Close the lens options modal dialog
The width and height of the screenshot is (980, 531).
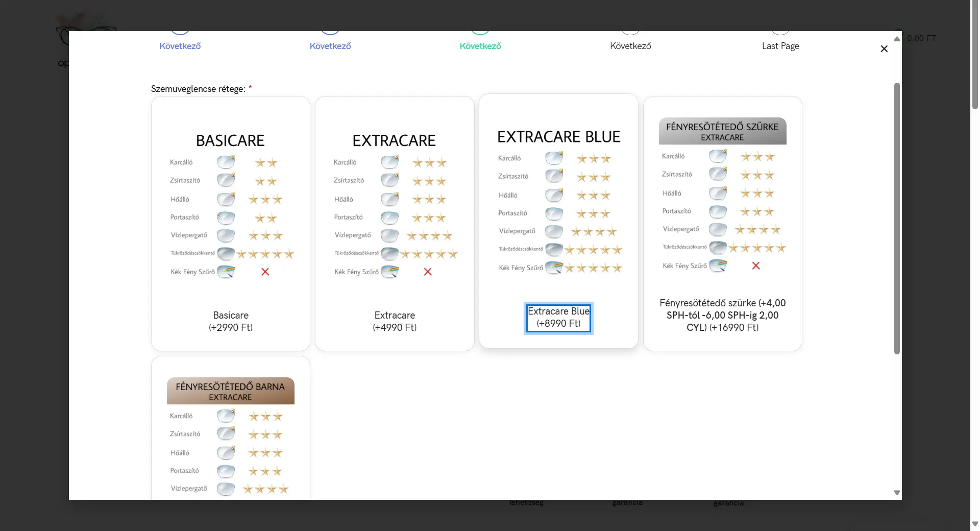[x=884, y=49]
